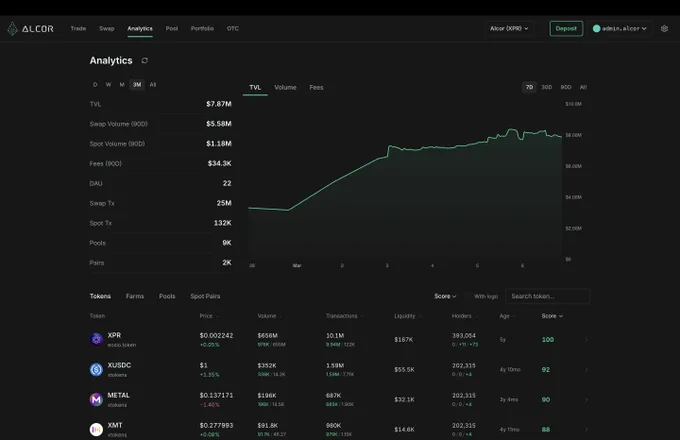This screenshot has height=440, width=680.
Task: Select the Spot Pairs table tab
Action: click(x=205, y=297)
